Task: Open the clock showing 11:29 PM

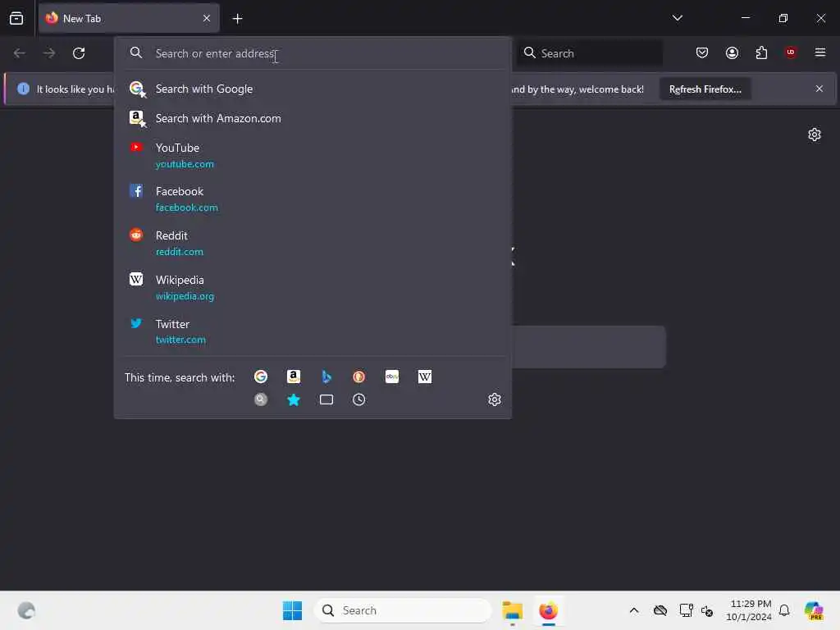Action: [749, 610]
